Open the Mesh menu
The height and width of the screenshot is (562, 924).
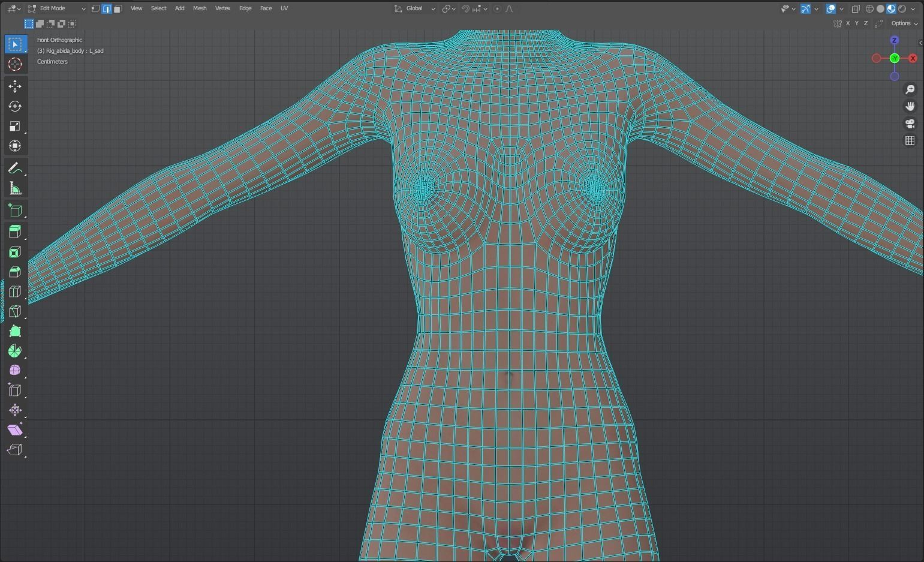pos(200,8)
